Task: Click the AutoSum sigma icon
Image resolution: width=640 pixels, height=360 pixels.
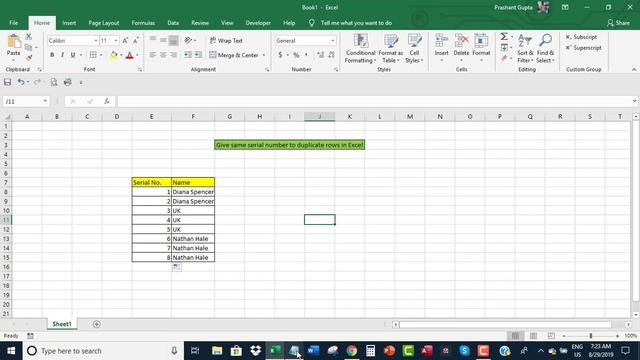Action: click(504, 37)
